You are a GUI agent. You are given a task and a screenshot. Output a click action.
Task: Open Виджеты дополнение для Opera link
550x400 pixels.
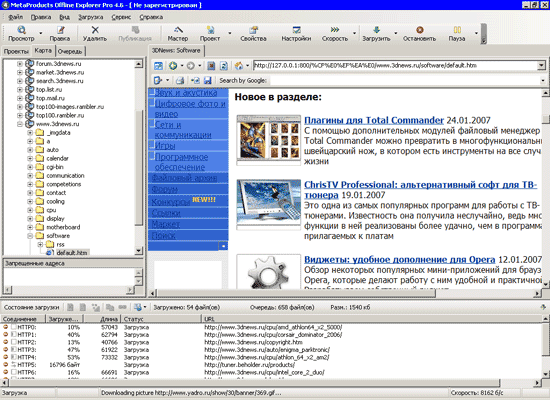[400, 260]
